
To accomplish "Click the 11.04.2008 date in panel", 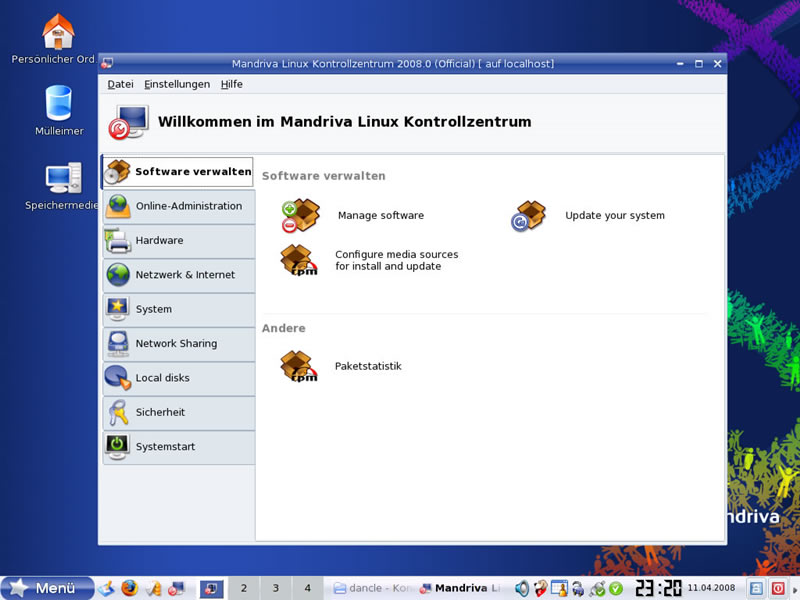I will (x=711, y=588).
